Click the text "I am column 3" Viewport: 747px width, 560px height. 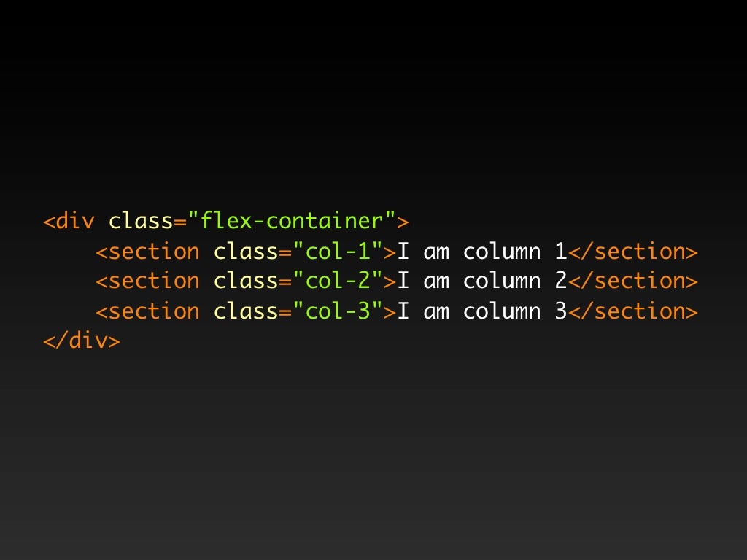(x=481, y=311)
